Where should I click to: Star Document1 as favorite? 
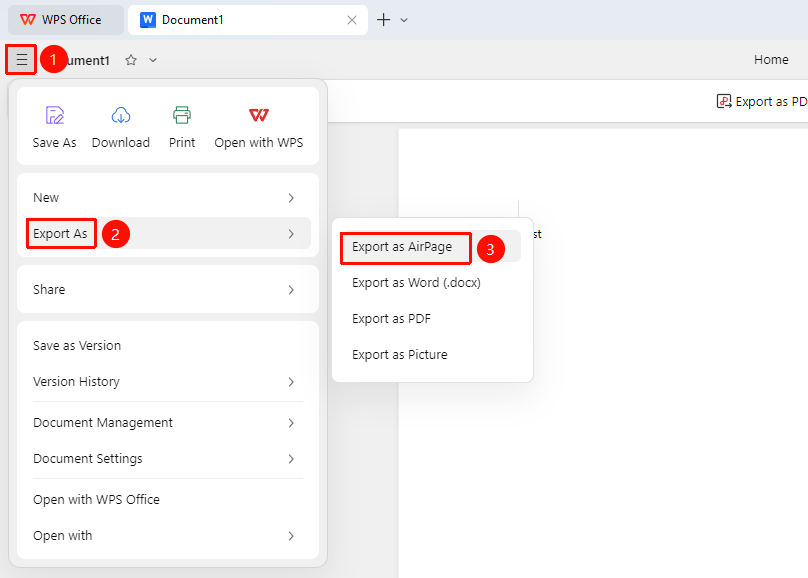tap(131, 60)
